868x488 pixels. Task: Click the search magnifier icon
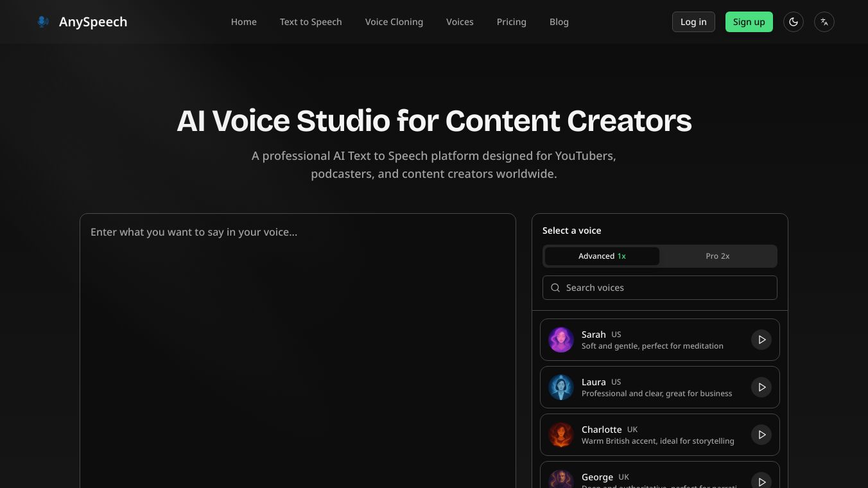556,288
